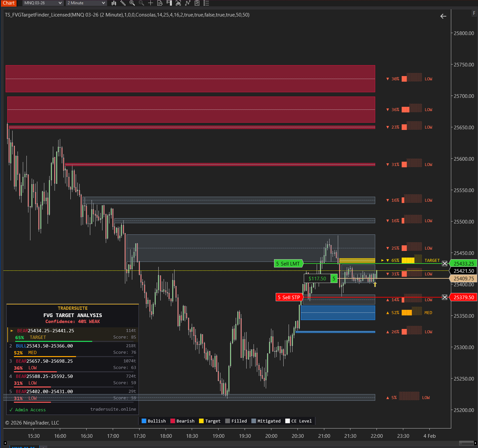478x448 pixels.
Task: Cancel the Sell STP order at 25379.50
Action: 445,297
